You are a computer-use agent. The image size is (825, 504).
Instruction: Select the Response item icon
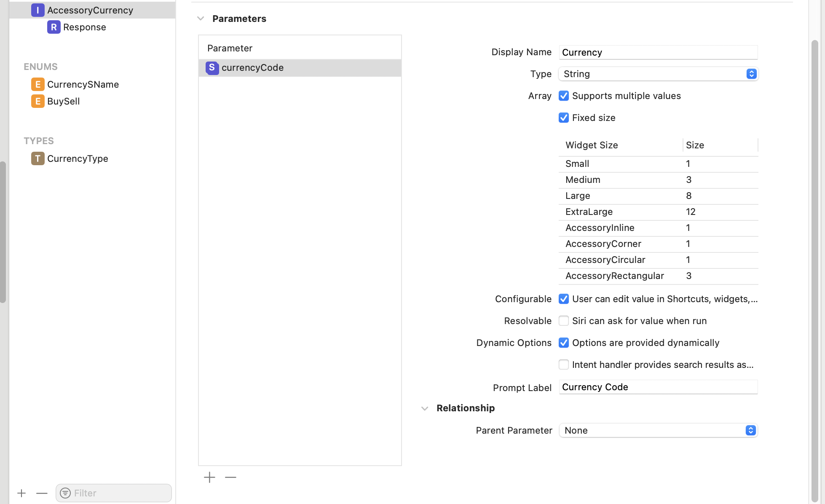tap(54, 27)
